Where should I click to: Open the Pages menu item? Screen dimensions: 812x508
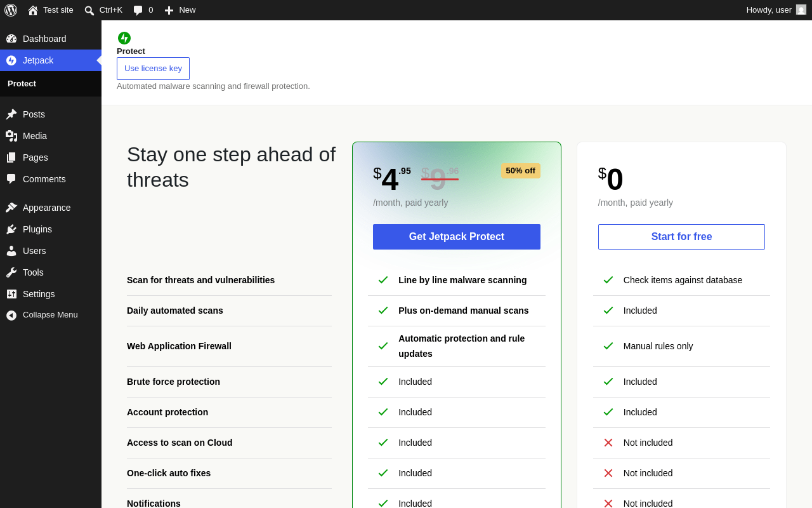coord(51,157)
